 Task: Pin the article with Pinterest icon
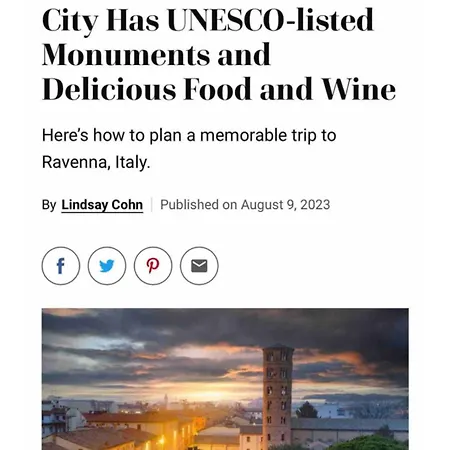(153, 266)
